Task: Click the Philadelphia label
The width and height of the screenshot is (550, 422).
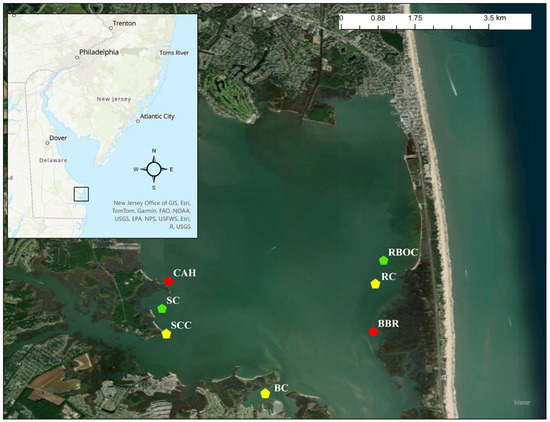Action: point(99,52)
